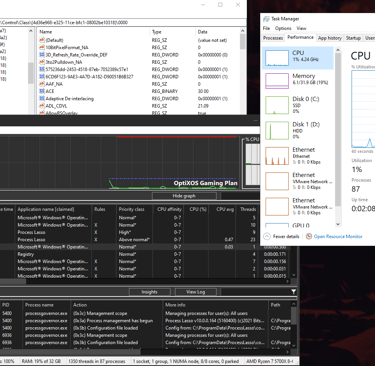Image resolution: width=375 pixels, height=366 pixels.
Task: Select the Process Lasso row with High* priority
Action: click(145, 232)
